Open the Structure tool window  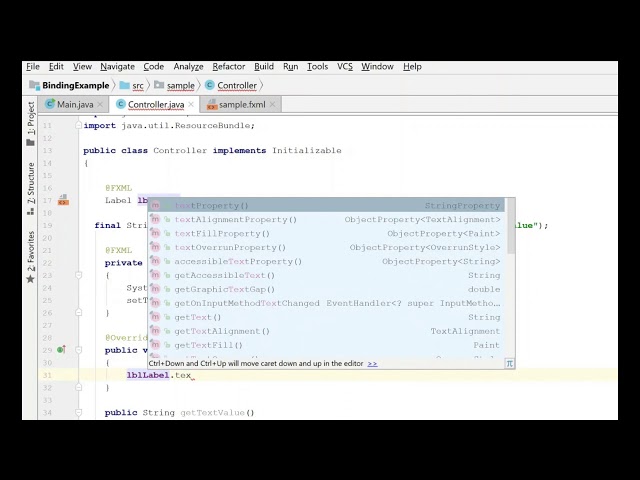point(31,189)
